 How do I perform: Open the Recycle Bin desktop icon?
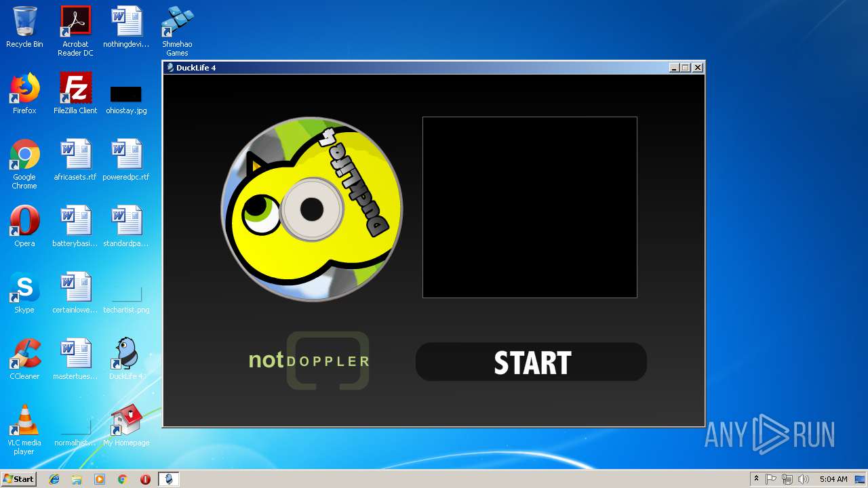pos(24,27)
